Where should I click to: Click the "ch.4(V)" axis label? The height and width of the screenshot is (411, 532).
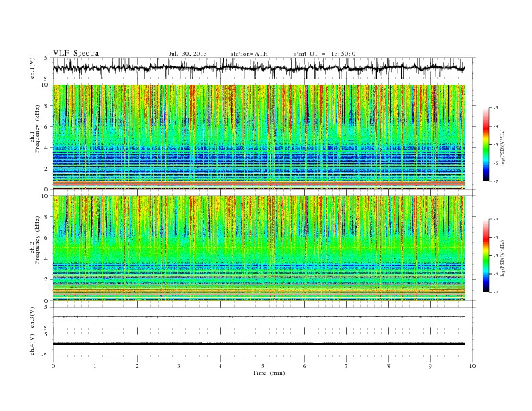[32, 345]
